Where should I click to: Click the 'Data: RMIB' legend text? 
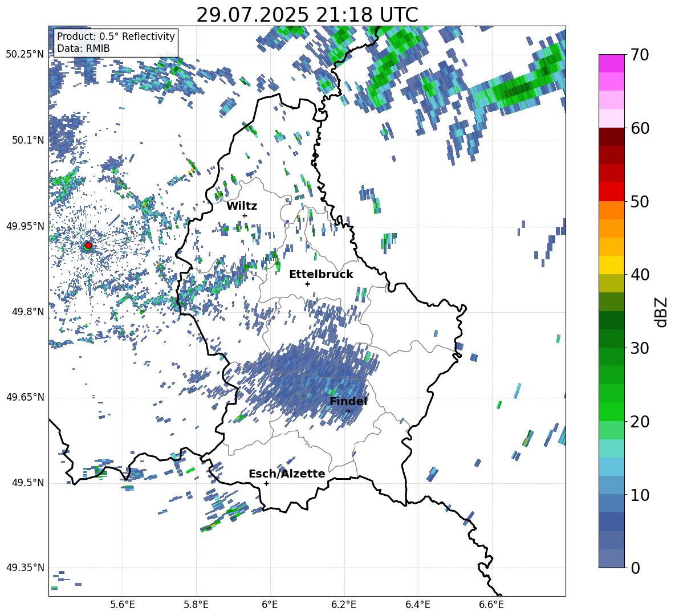coord(83,48)
